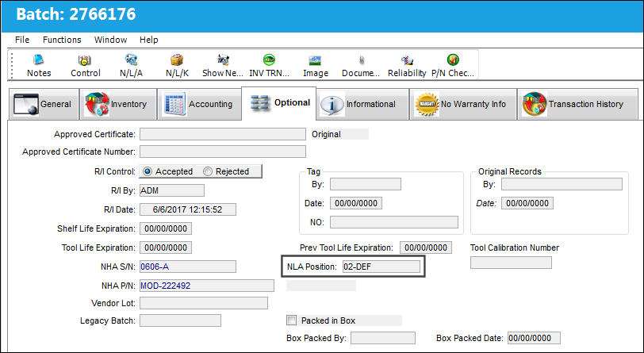Viewport: 644px width, 353px height.
Task: Go to the Transaction History tab
Action: point(577,104)
